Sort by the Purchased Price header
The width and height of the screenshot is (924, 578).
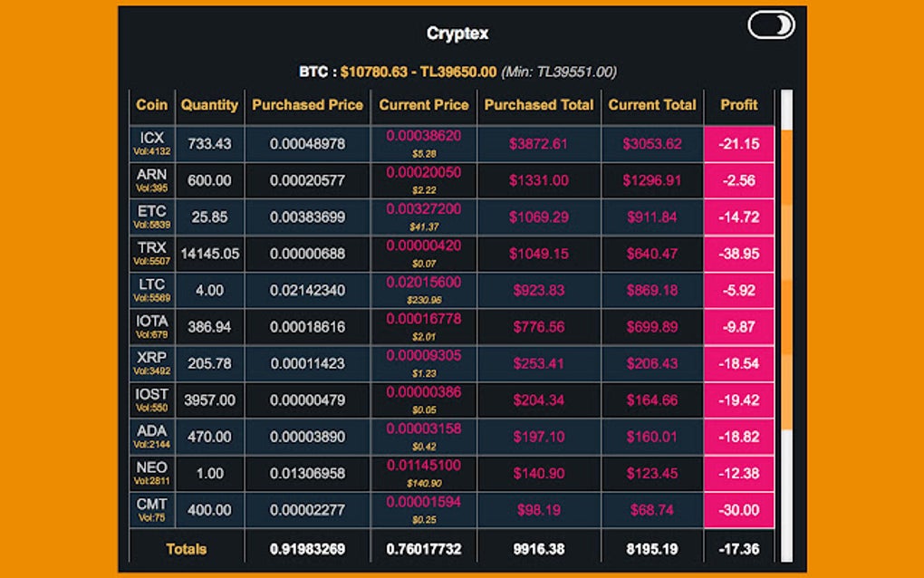pyautogui.click(x=307, y=105)
